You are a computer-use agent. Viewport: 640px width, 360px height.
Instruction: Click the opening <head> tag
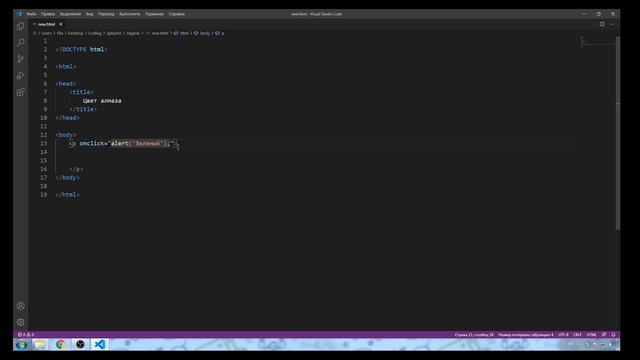tap(66, 84)
